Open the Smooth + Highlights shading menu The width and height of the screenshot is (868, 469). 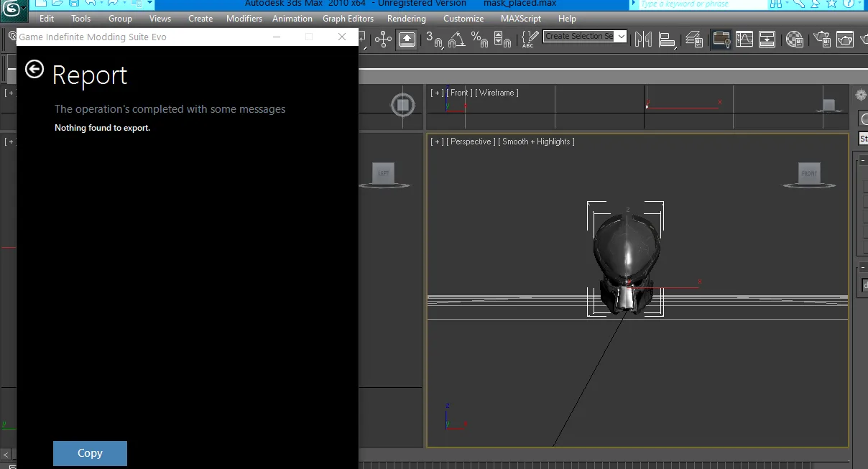537,141
